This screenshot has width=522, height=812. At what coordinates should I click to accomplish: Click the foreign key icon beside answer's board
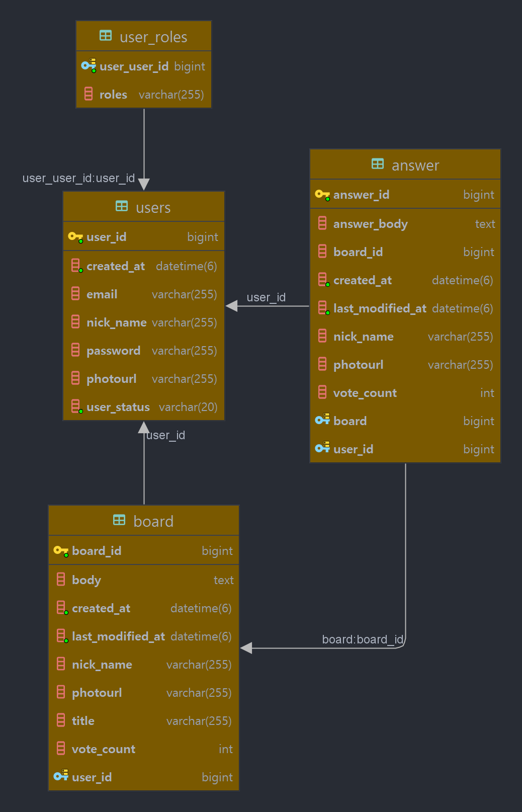point(322,419)
